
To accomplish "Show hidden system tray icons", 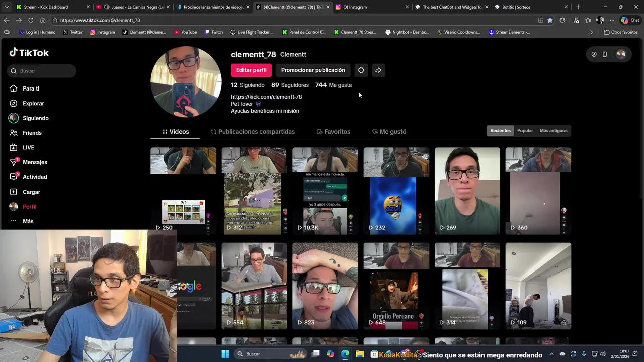I will pos(551,354).
